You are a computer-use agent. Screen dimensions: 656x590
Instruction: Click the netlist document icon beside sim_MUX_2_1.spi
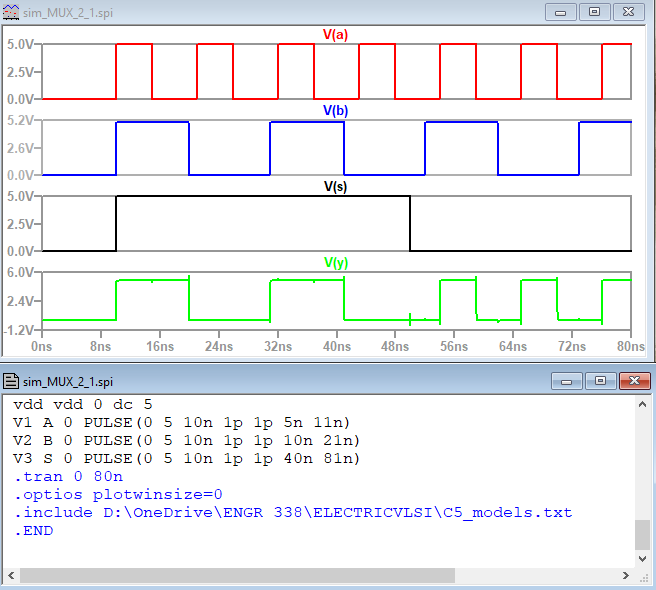(x=11, y=381)
